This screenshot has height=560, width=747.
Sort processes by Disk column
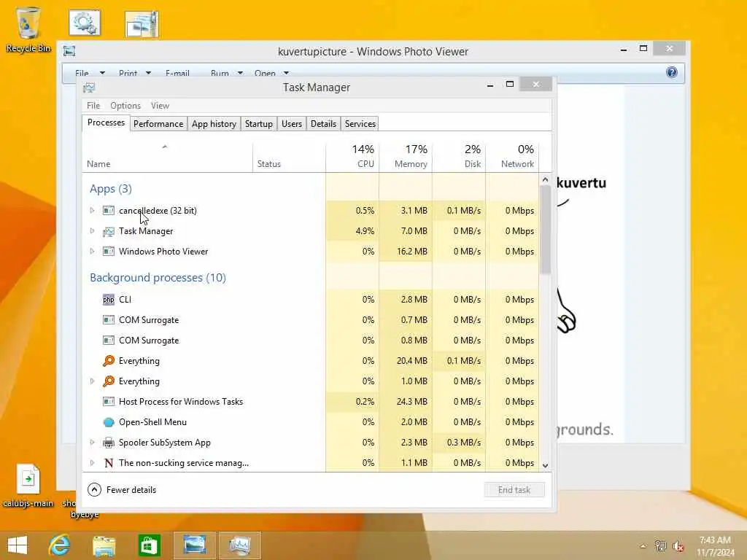click(x=460, y=157)
